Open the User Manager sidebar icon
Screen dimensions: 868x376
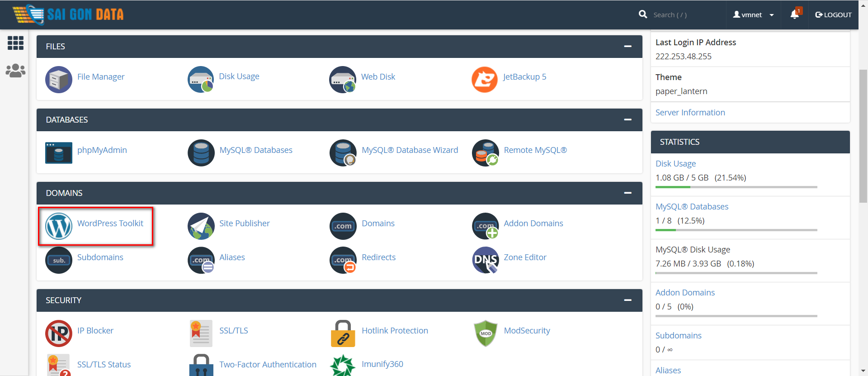[x=15, y=71]
